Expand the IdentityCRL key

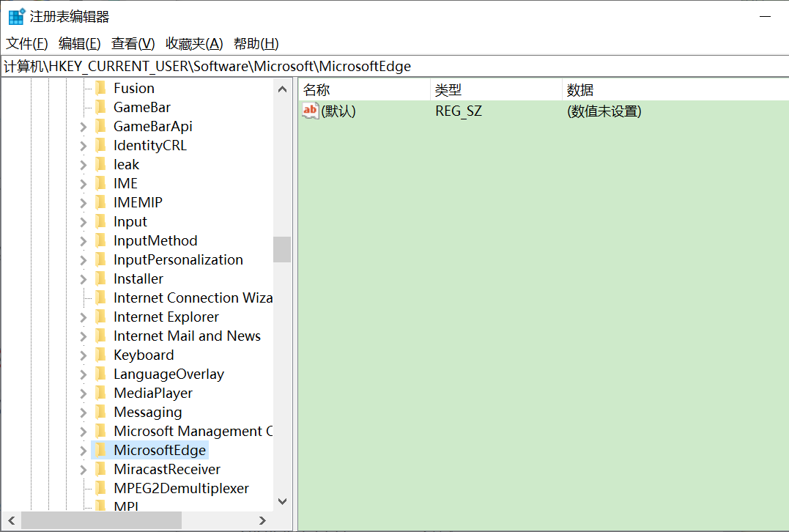tap(84, 146)
